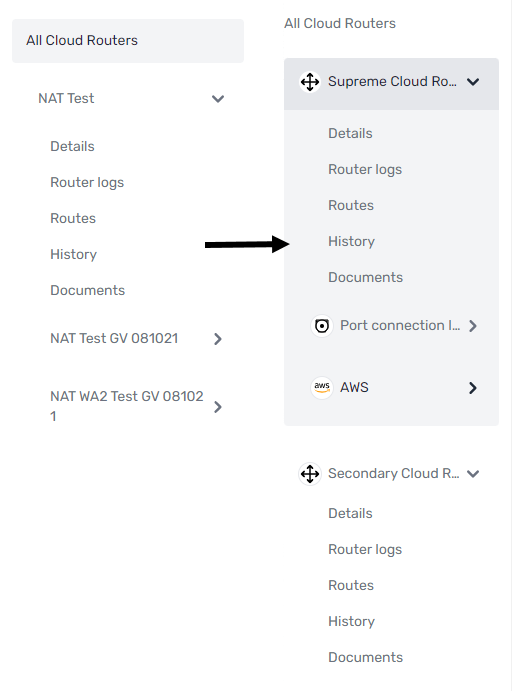Expand the AWS connection arrow

[x=473, y=388]
